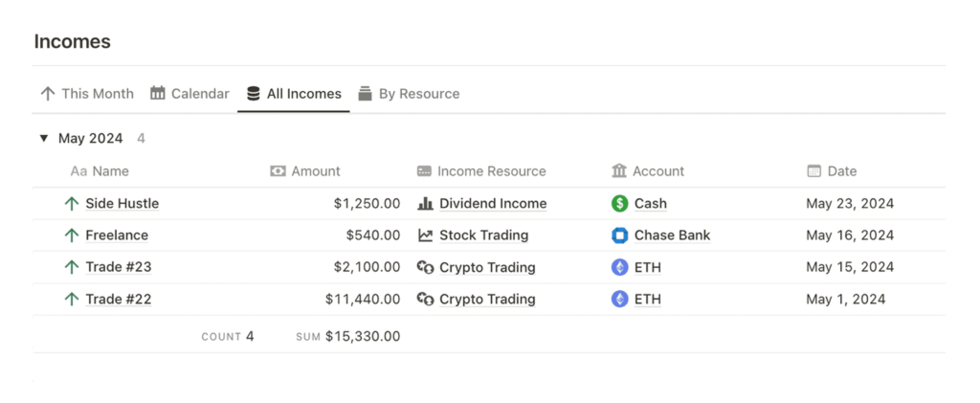Click the coins icon in the Trade #22 row
This screenshot has height=403, width=980.
coord(425,300)
